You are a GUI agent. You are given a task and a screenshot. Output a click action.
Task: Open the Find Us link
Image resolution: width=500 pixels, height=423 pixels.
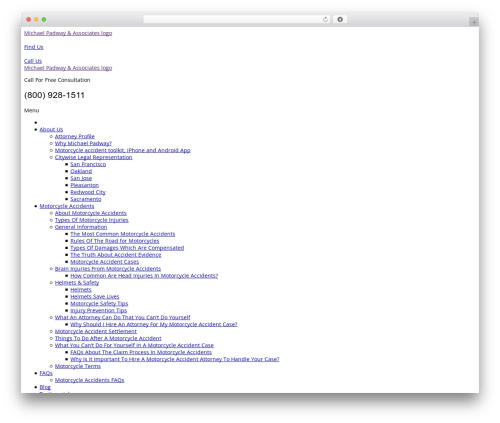[34, 47]
